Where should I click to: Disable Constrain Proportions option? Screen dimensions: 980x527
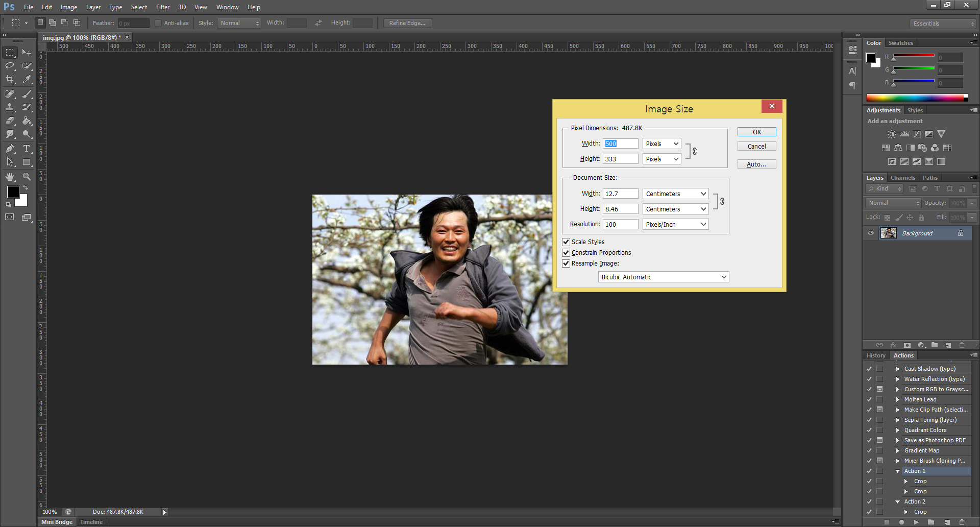pyautogui.click(x=566, y=253)
